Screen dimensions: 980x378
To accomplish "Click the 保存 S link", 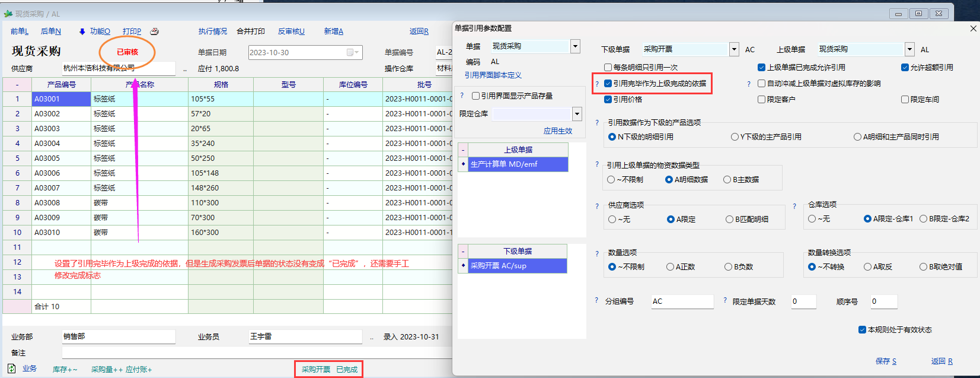I will coord(886,361).
